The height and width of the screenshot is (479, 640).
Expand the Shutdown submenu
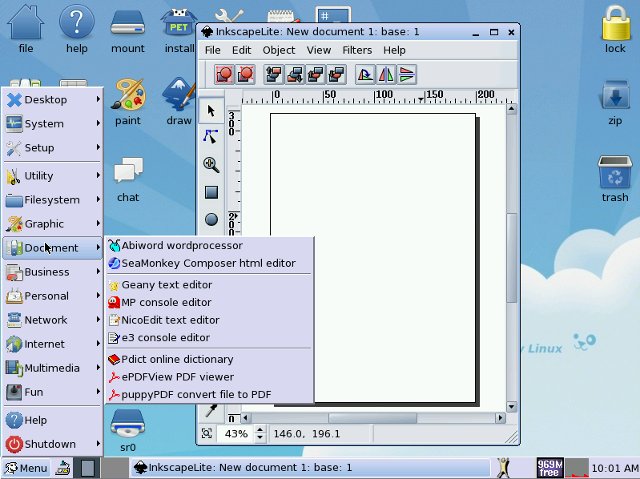click(x=53, y=444)
